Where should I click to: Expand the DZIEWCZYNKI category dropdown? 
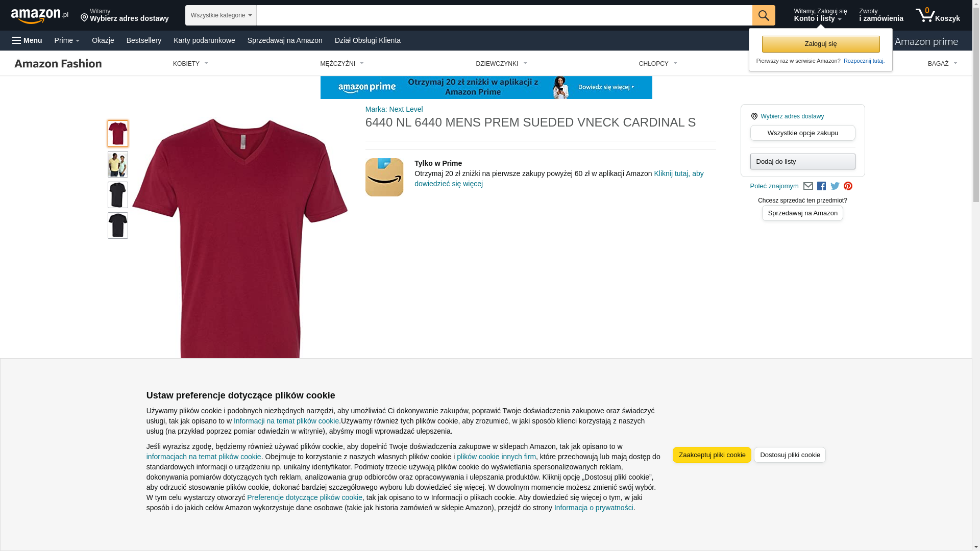[501, 64]
